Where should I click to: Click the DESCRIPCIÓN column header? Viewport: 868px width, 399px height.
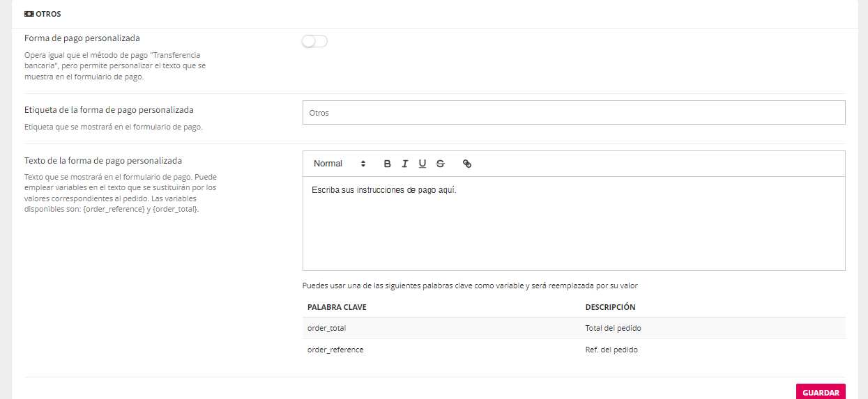click(610, 307)
